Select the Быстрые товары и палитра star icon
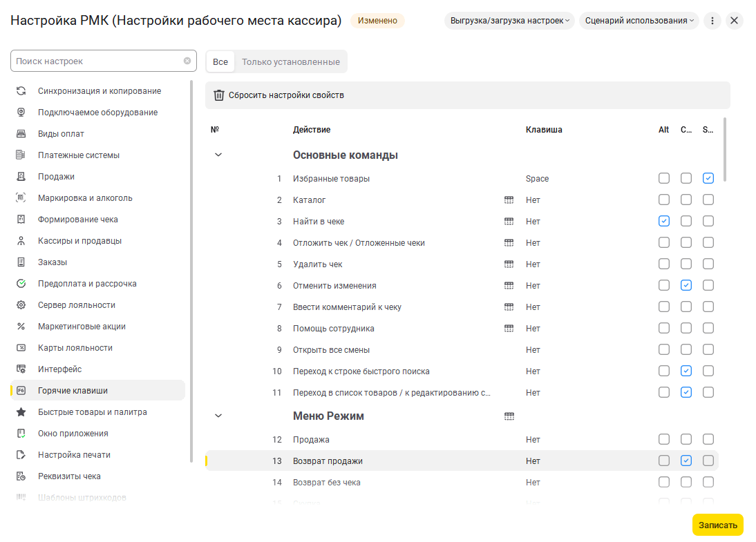This screenshot has height=542, width=756. point(21,412)
